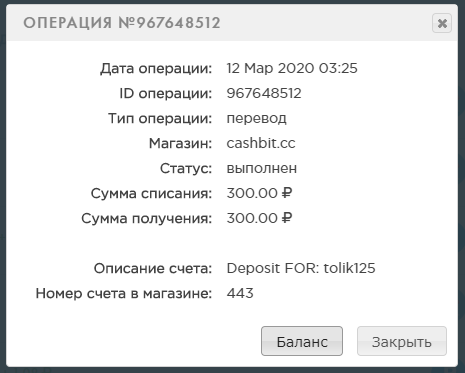This screenshot has width=465, height=373.
Task: Click the cashbit.cc shop name
Action: point(261,143)
